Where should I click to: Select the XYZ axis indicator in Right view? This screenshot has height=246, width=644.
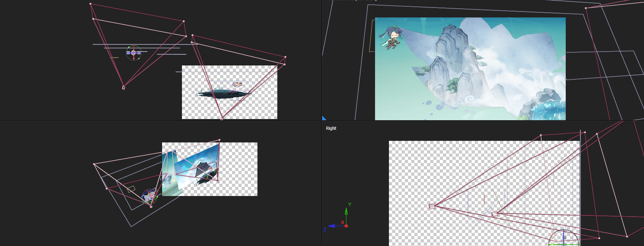(x=337, y=217)
